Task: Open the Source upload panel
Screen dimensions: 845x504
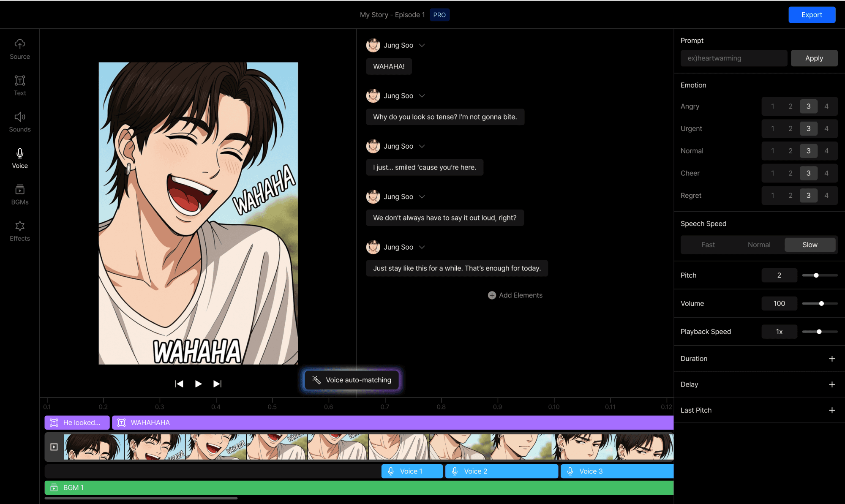Action: (x=20, y=49)
